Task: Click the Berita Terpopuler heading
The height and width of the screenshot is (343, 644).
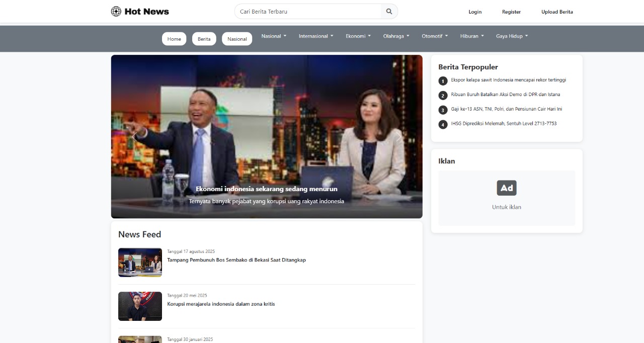Action: [468, 67]
